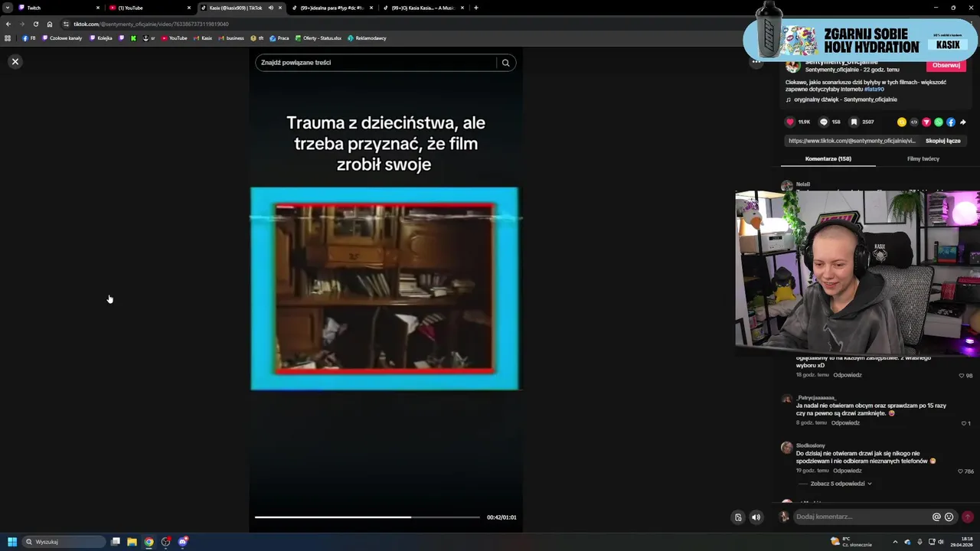The height and width of the screenshot is (551, 980).
Task: Open the Windows Start menu
Action: point(12,542)
